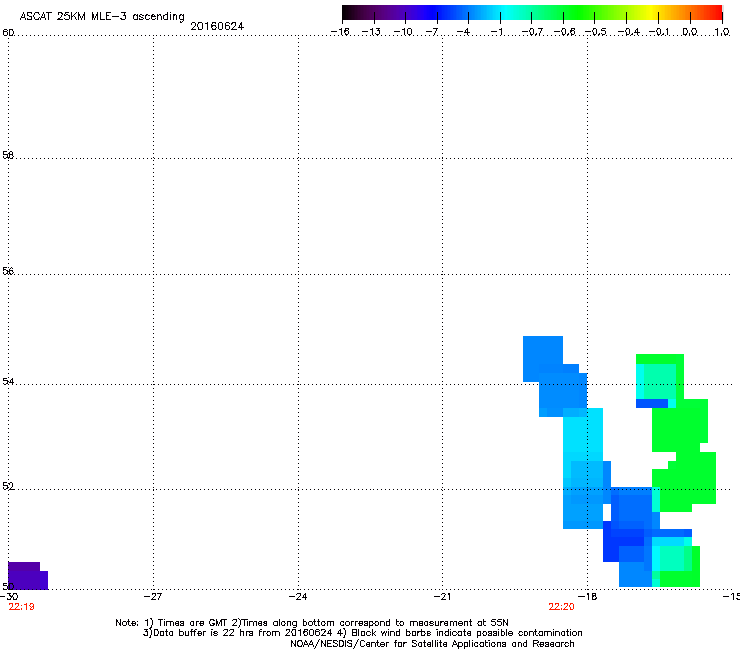Click the color scale label '-10'
The image size is (740, 650).
(x=403, y=32)
